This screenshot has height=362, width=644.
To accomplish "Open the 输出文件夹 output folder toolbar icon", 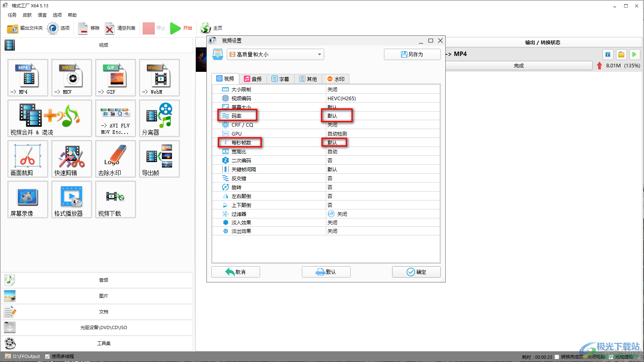I will [x=13, y=28].
